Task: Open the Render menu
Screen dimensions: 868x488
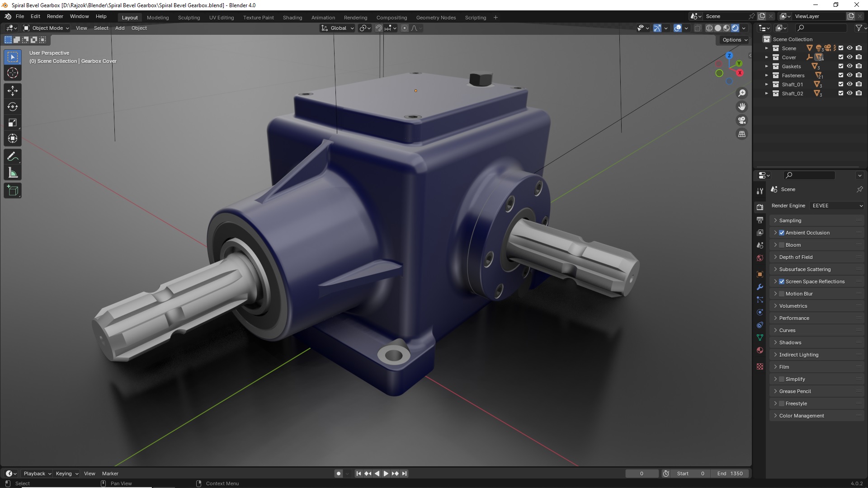Action: coord(55,16)
